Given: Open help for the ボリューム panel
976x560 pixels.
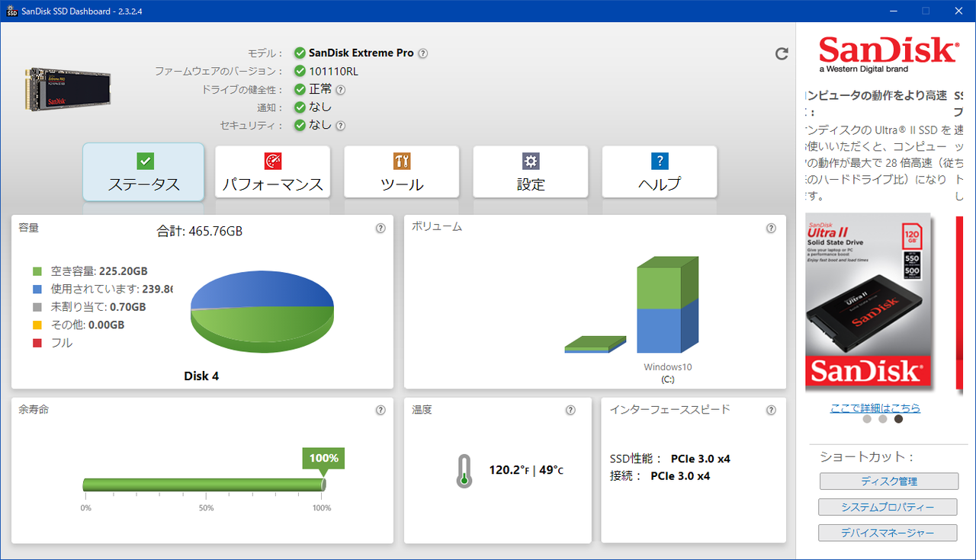Looking at the screenshot, I should [x=771, y=228].
